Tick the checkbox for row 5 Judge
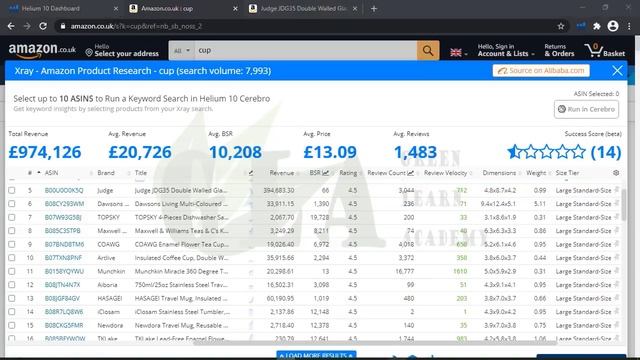 11,190
